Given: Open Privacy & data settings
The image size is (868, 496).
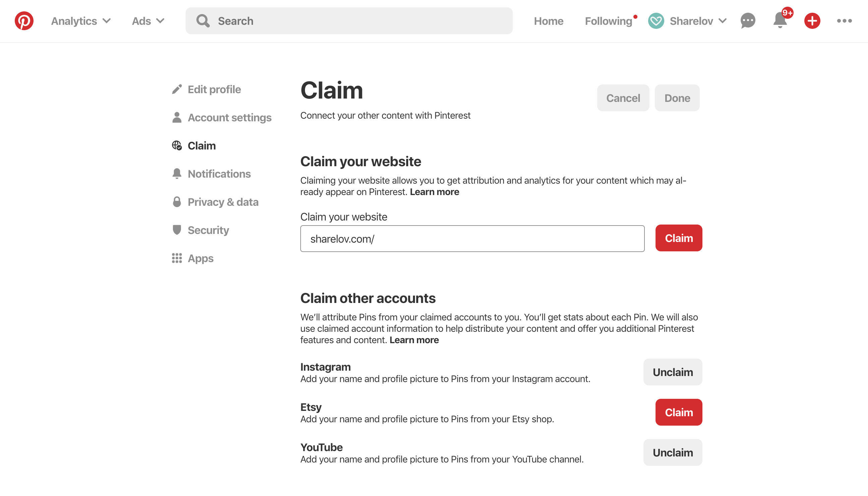Looking at the screenshot, I should pyautogui.click(x=223, y=202).
